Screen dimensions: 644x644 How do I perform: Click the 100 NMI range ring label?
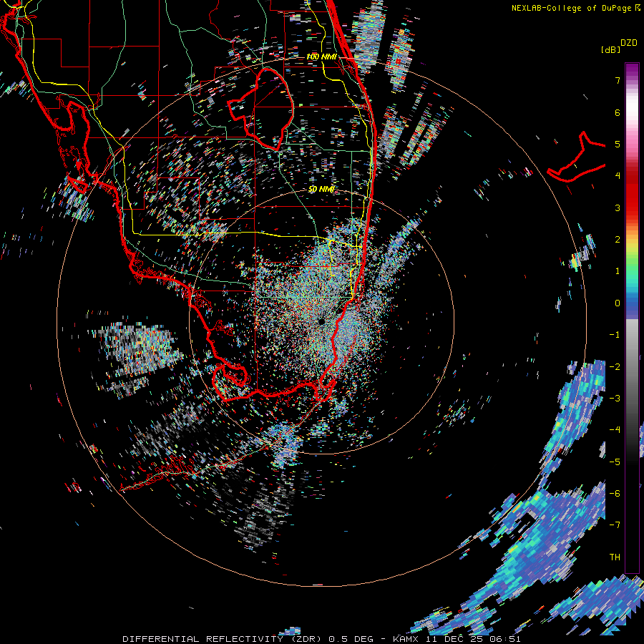[x=321, y=57]
